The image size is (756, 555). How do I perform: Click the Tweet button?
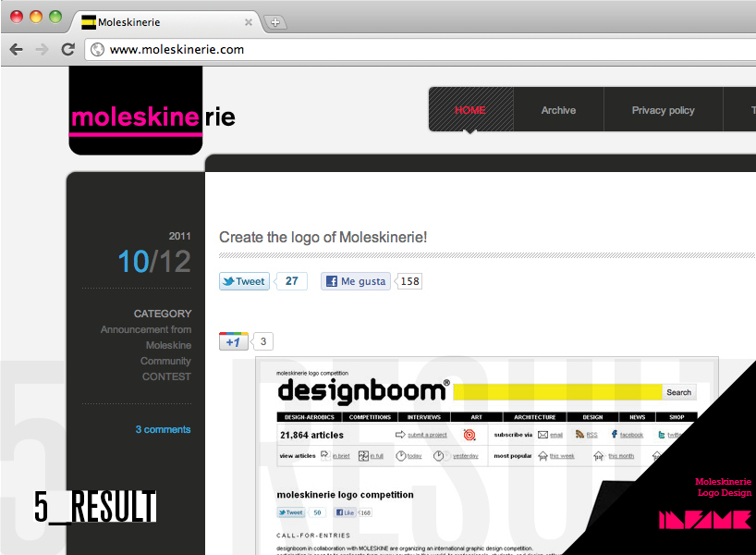(x=244, y=281)
